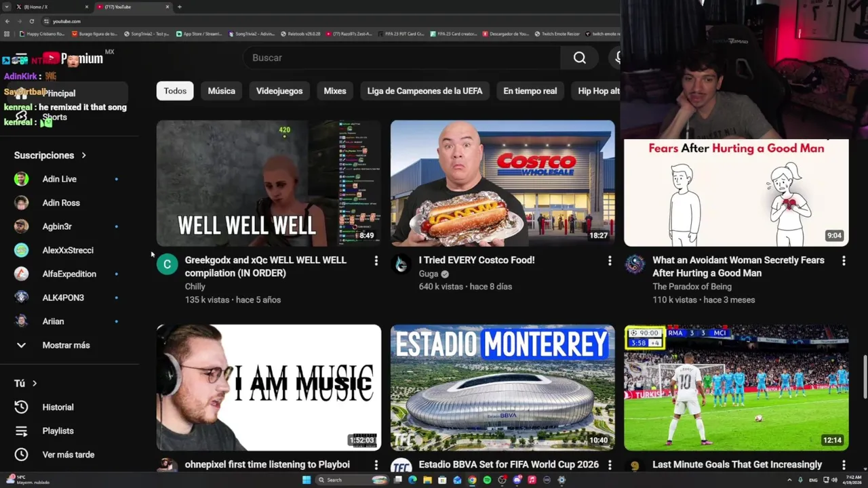The height and width of the screenshot is (488, 868).
Task: Open Guga channel name link
Action: coord(429,274)
